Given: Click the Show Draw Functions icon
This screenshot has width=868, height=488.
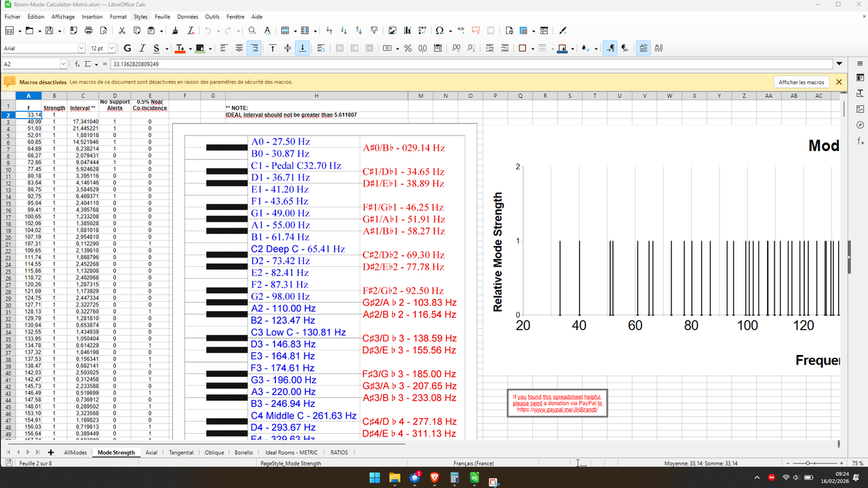Looking at the screenshot, I should 563,30.
